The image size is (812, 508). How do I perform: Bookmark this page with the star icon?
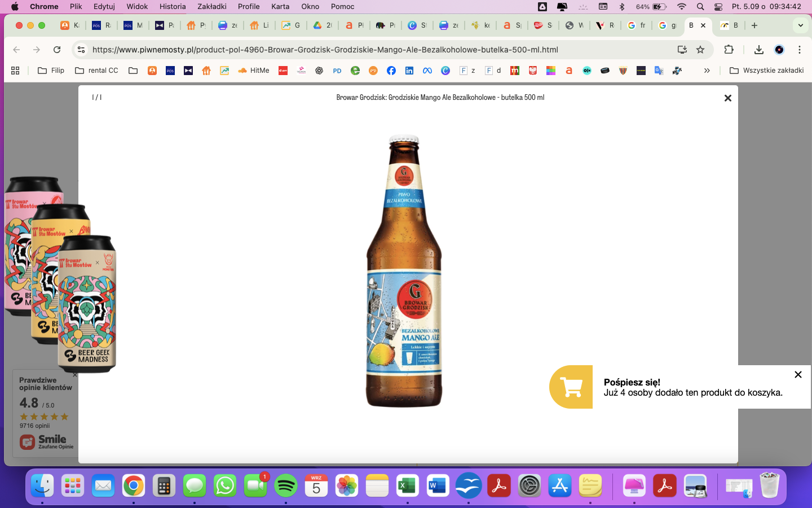point(700,50)
